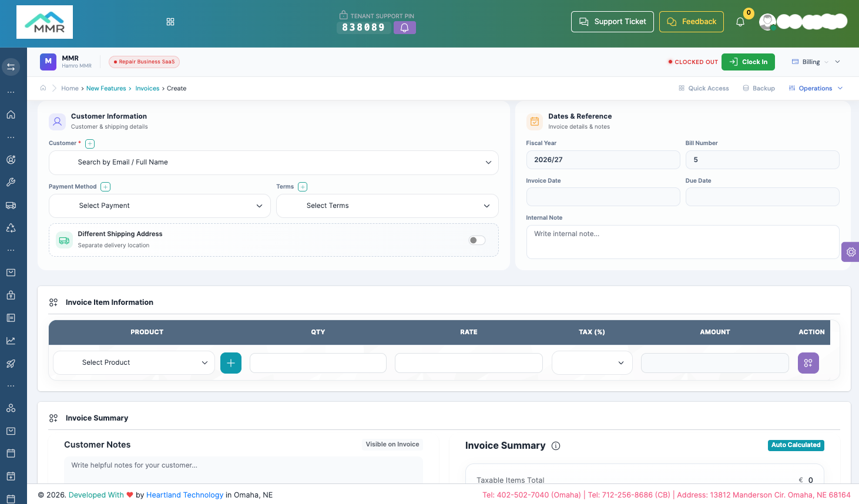Collapse the sidebar with the arrows icon
This screenshot has width=859, height=504.
coord(11,67)
